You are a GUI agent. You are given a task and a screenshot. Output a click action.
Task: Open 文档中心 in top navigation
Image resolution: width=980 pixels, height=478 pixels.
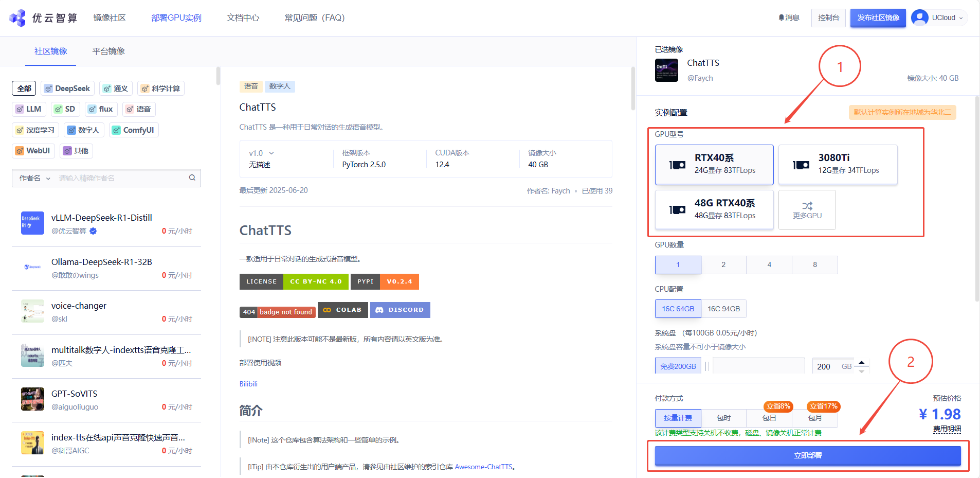243,17
